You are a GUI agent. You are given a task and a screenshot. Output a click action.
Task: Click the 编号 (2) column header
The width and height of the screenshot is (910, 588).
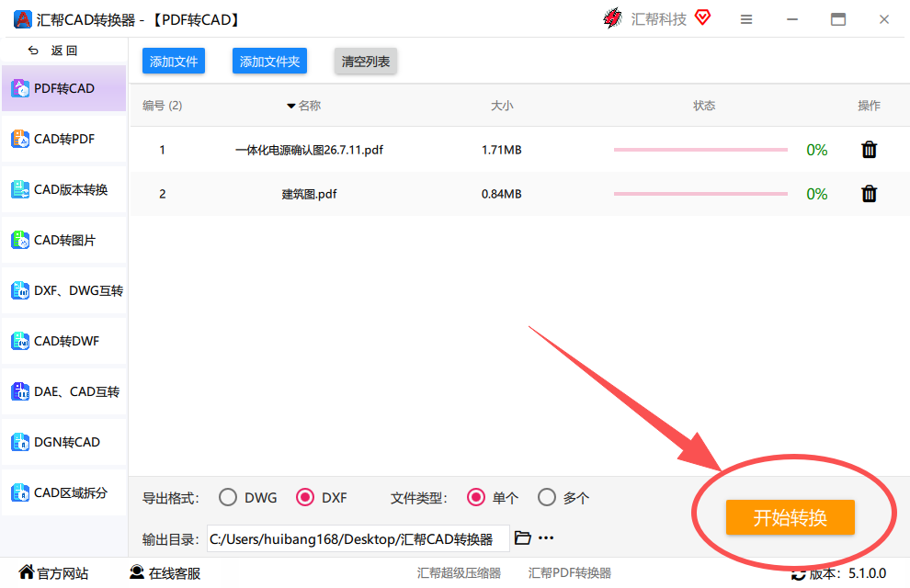click(x=163, y=106)
